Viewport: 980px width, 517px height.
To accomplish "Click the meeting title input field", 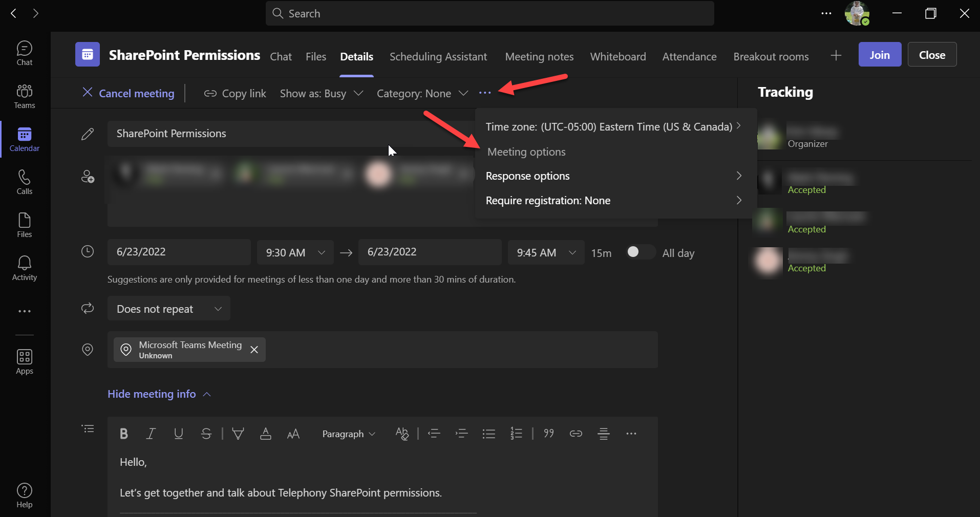I will (287, 134).
